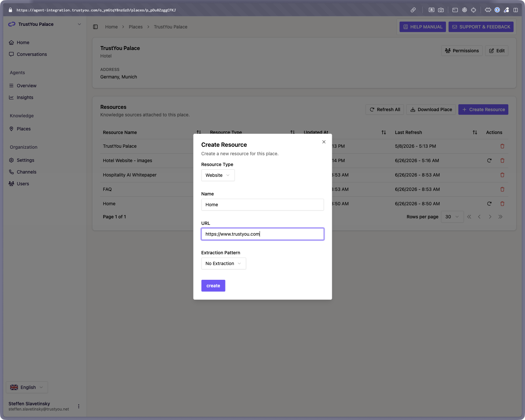Open the Extraction Pattern dropdown
Image resolution: width=525 pixels, height=420 pixels.
pos(223,263)
